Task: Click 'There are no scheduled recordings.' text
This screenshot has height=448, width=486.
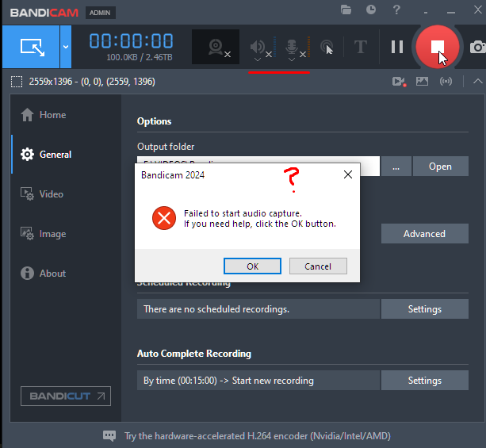Action: click(216, 309)
